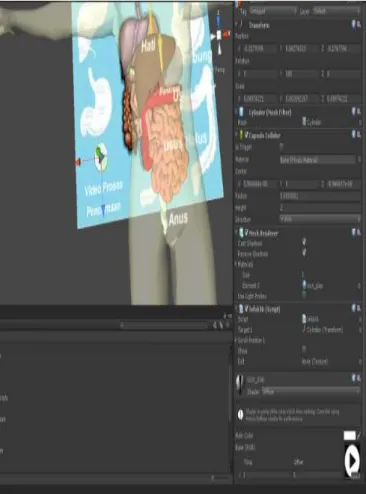Open Transform component gear settings menu
This screenshot has height=494, width=366.
359,24
